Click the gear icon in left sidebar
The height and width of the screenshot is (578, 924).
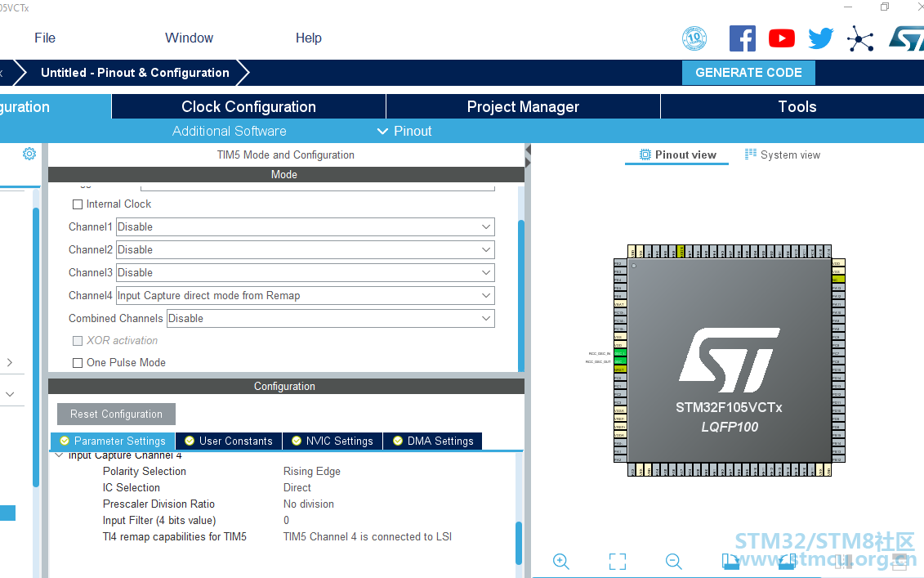(29, 154)
